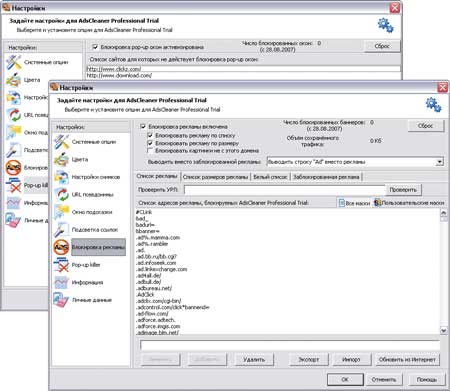450x391 pixels.
Task: Click 'Обновить из Интернет' button
Action: [x=407, y=360]
